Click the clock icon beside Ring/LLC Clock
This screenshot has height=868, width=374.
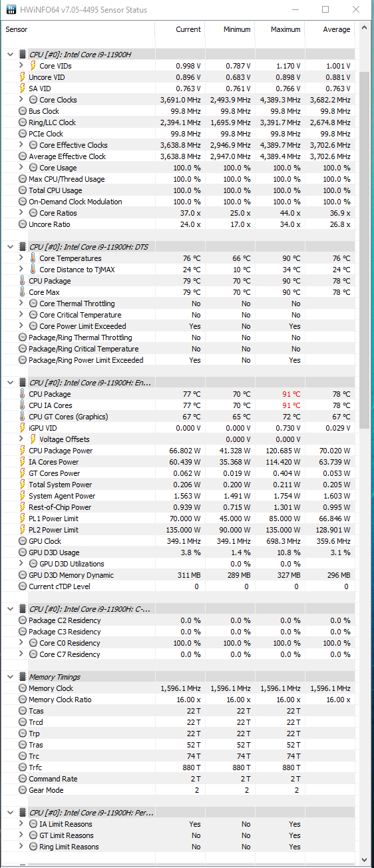[x=23, y=122]
